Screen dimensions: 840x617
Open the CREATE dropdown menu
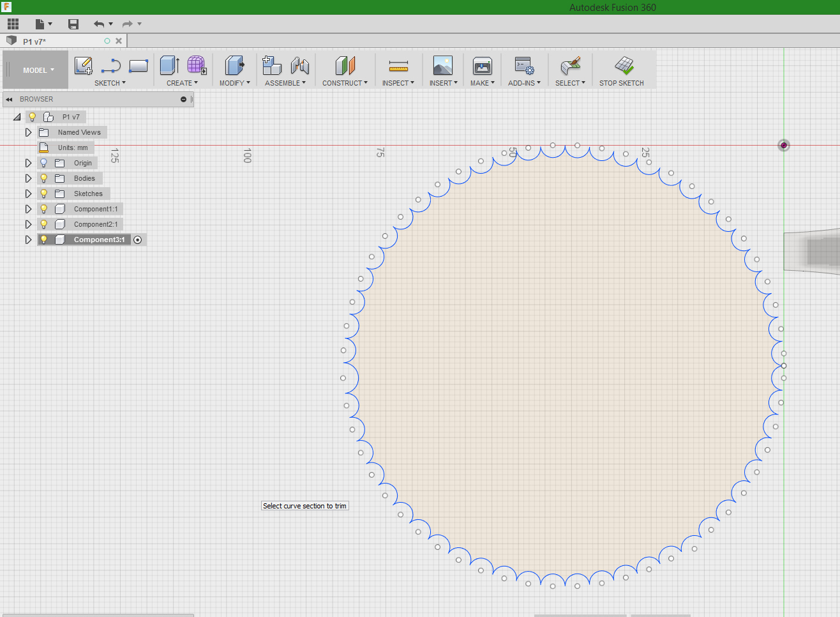coord(183,83)
